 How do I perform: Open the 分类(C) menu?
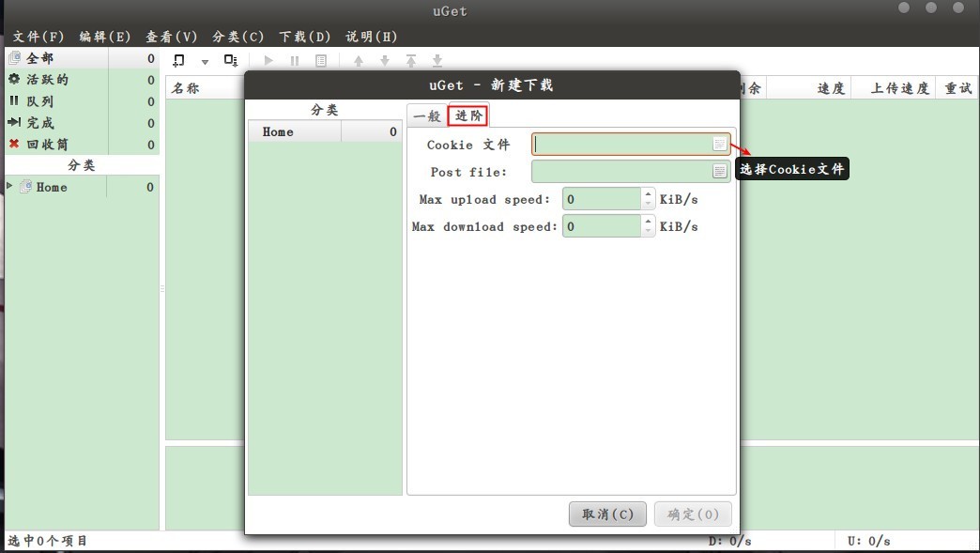(237, 37)
